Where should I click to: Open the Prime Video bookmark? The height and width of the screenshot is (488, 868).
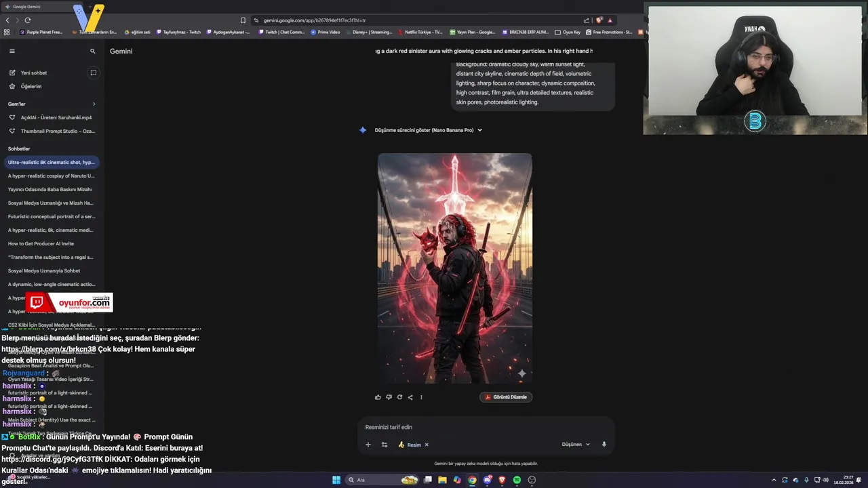(325, 32)
